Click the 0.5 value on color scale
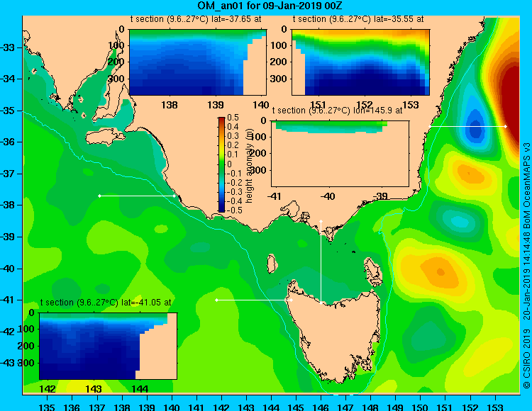The image size is (532, 411). pos(233,118)
